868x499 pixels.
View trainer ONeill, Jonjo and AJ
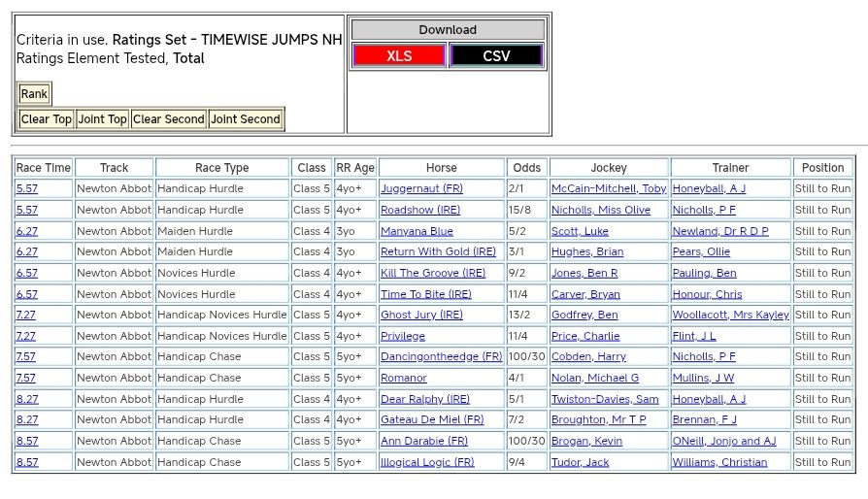coord(723,442)
